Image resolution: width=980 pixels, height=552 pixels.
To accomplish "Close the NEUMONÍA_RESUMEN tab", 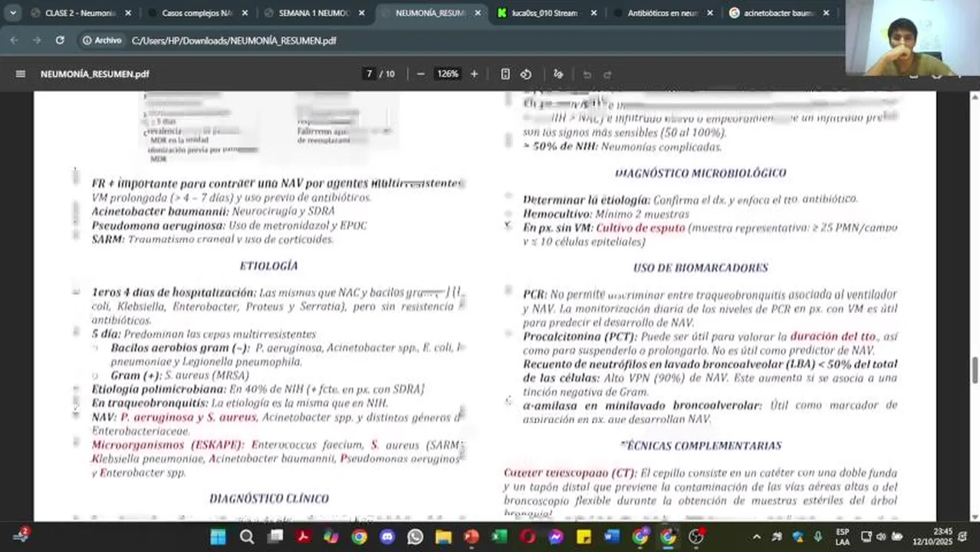I will pos(478,13).
